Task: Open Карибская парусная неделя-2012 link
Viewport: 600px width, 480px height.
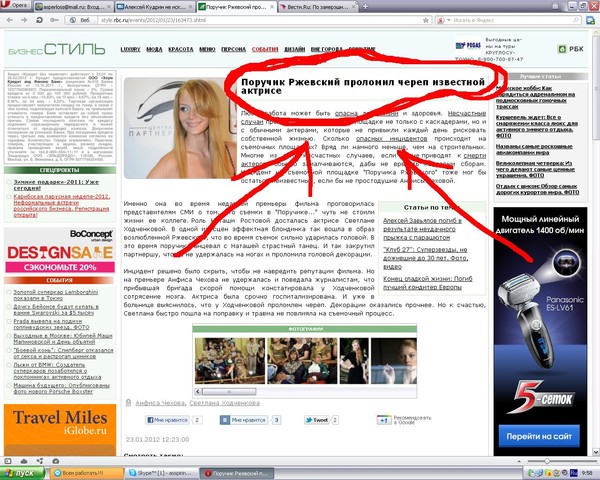Action: click(62, 206)
